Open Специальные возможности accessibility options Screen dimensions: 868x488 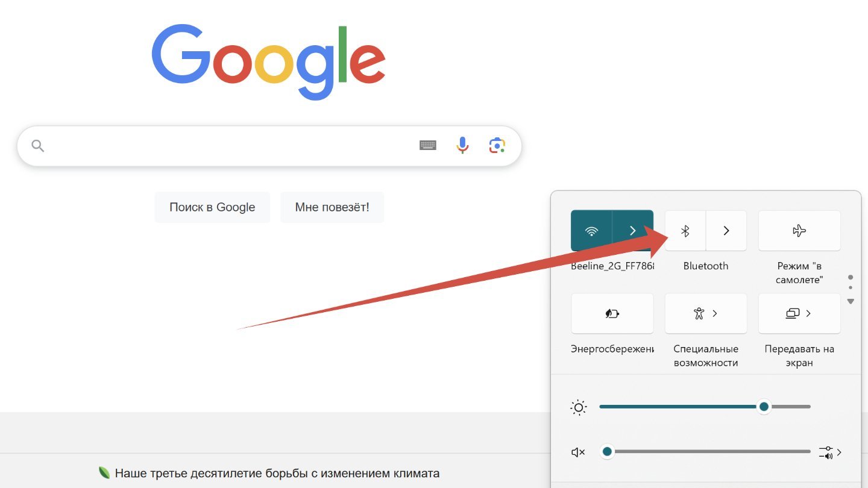click(x=706, y=313)
